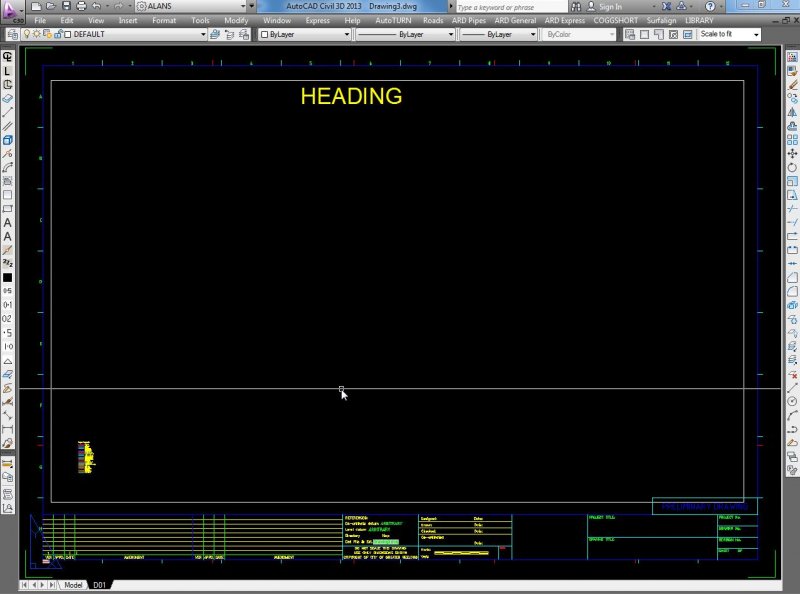Click the Undo arrow icon

[96, 6]
